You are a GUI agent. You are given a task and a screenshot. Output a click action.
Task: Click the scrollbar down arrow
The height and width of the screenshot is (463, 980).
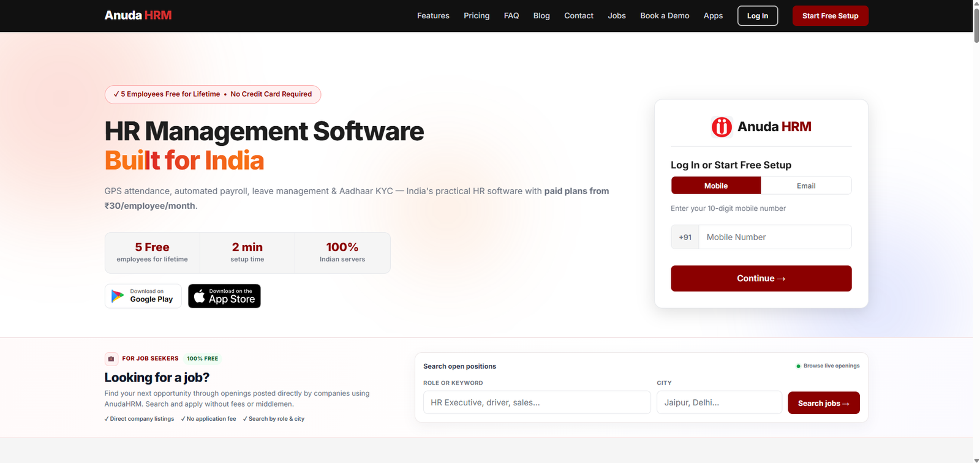tap(976, 459)
